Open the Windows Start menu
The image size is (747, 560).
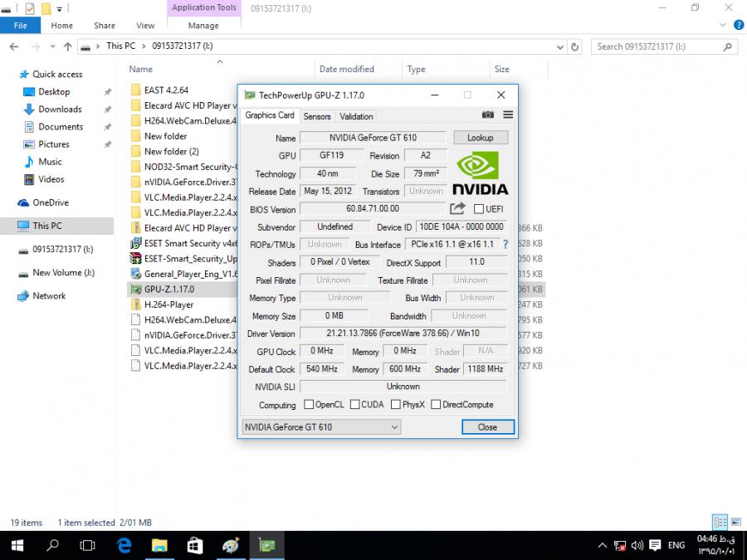click(17, 545)
